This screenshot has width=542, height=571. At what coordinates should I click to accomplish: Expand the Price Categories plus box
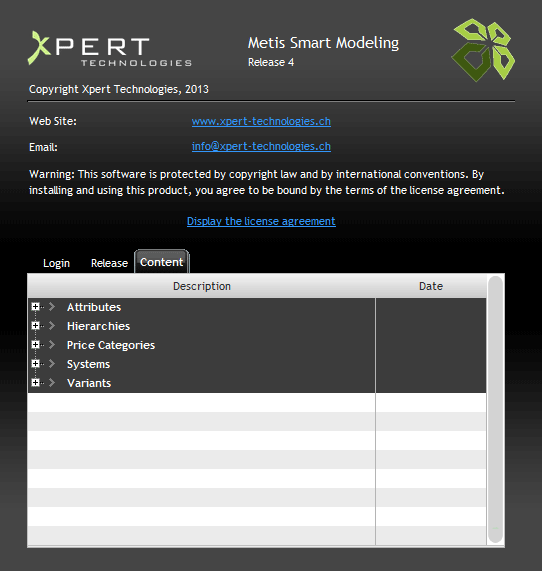click(x=35, y=344)
